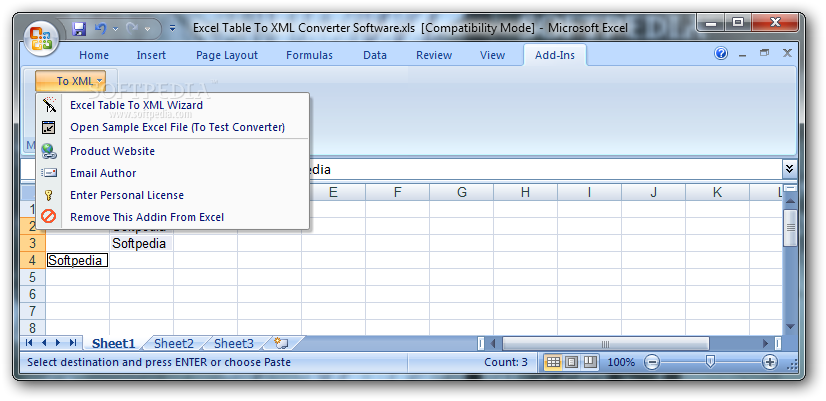Activate Sheet1 tab
Screen dimensions: 826x401
pos(113,344)
